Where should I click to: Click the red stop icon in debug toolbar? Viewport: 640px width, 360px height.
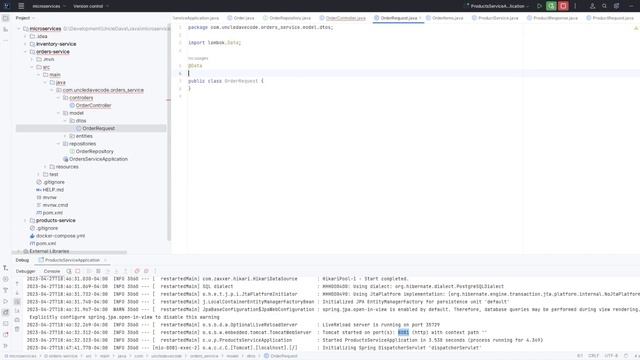[x=78, y=271]
